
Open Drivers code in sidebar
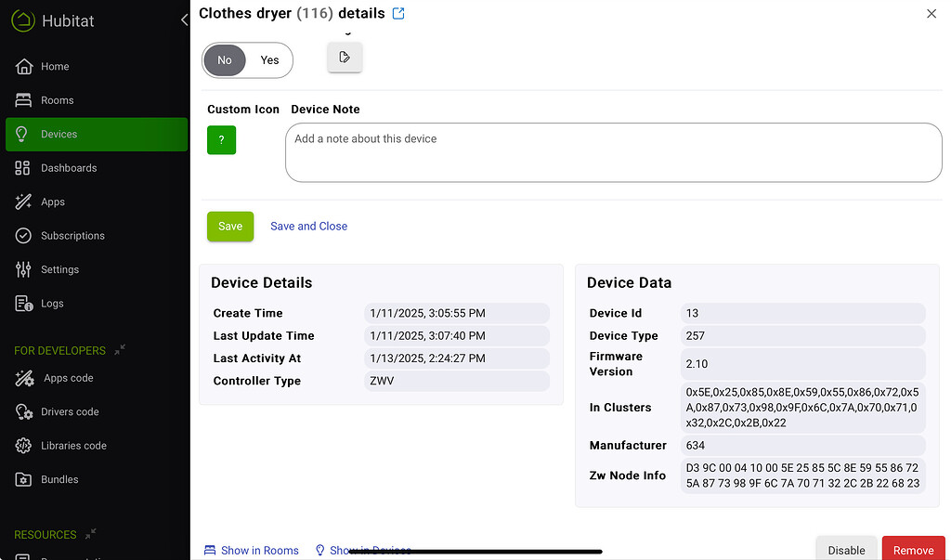pyautogui.click(x=70, y=412)
